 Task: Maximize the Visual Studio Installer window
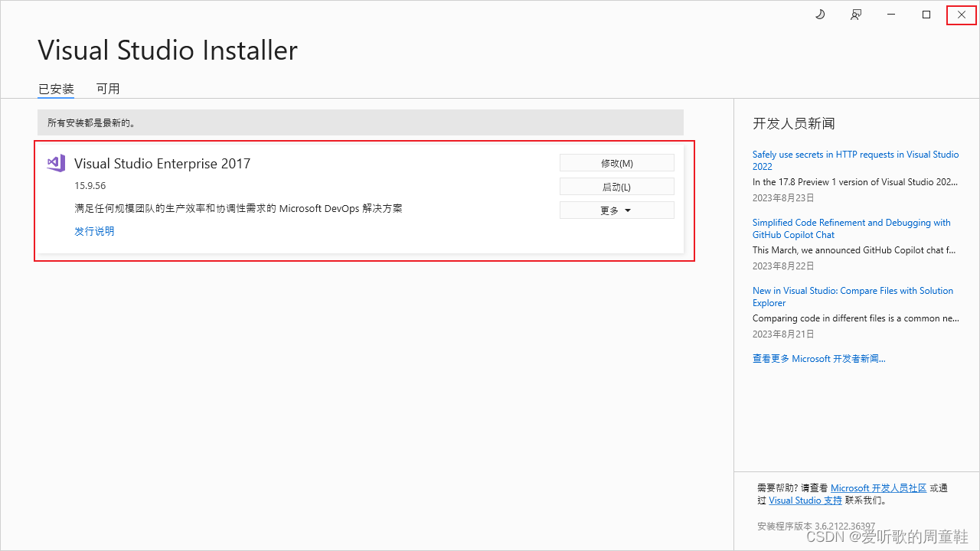coord(926,15)
